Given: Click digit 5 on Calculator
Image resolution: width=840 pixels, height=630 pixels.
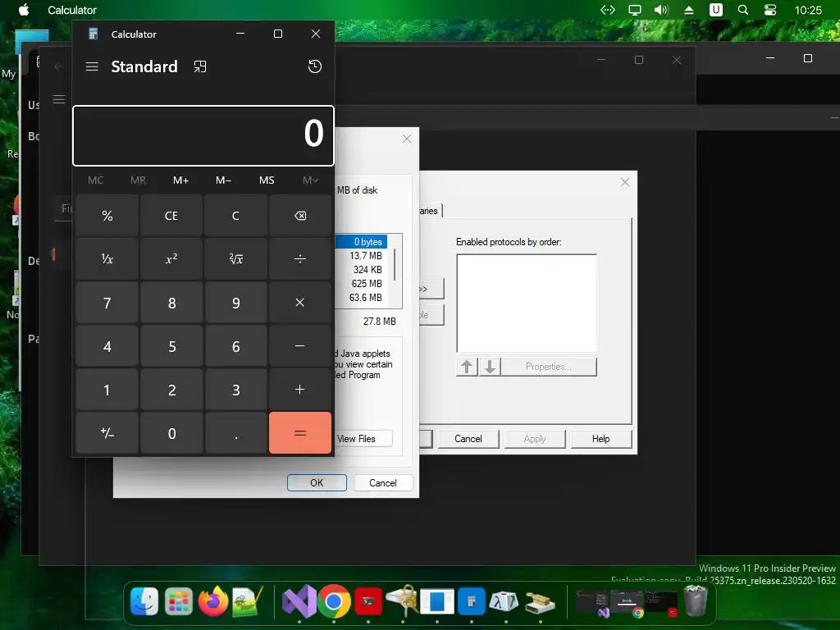Looking at the screenshot, I should point(171,346).
